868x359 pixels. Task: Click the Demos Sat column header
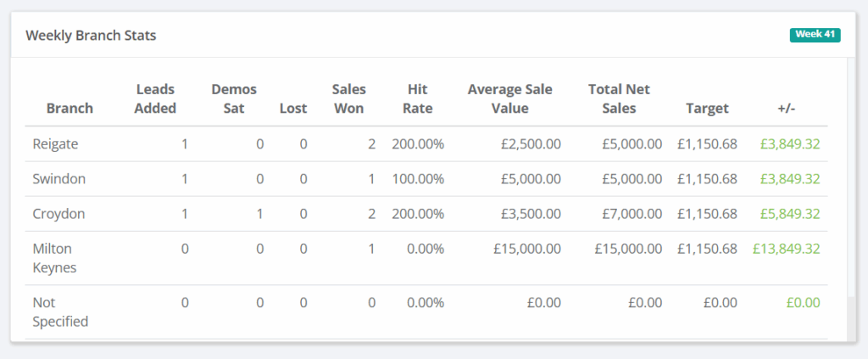pyautogui.click(x=234, y=98)
